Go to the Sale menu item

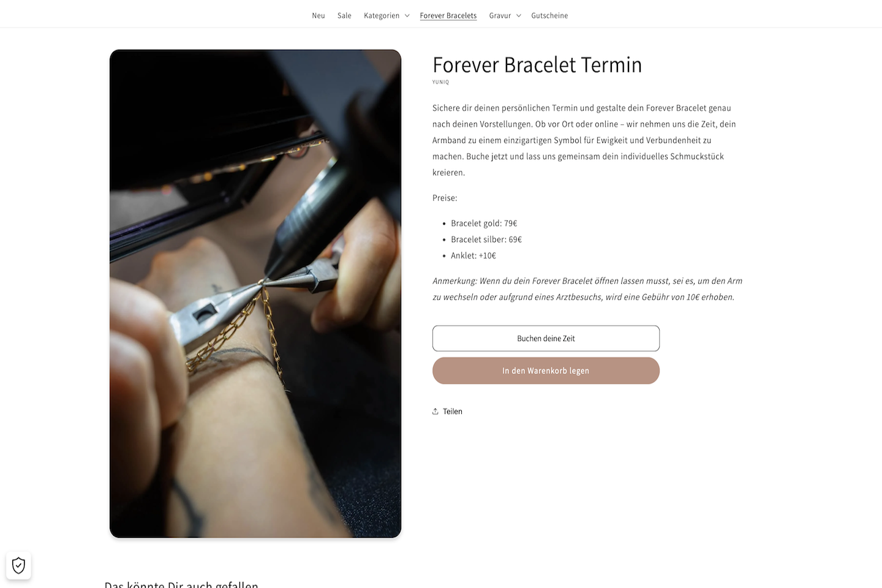(344, 16)
